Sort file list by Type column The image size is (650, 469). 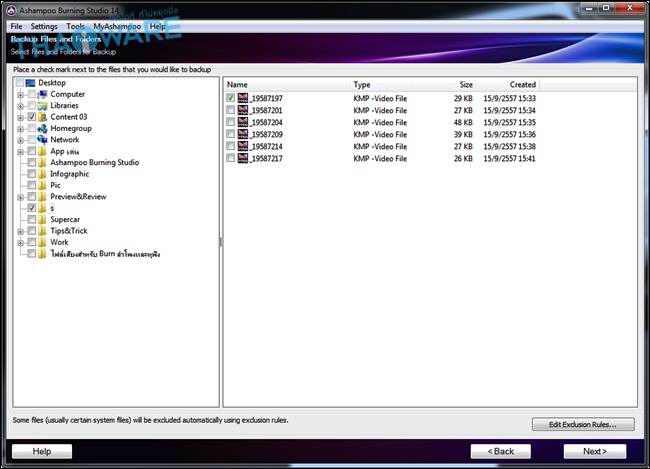point(381,85)
